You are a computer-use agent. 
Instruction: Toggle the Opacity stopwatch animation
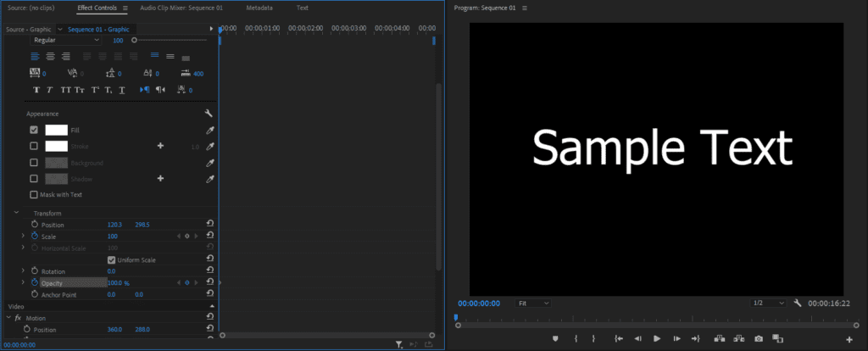35,282
